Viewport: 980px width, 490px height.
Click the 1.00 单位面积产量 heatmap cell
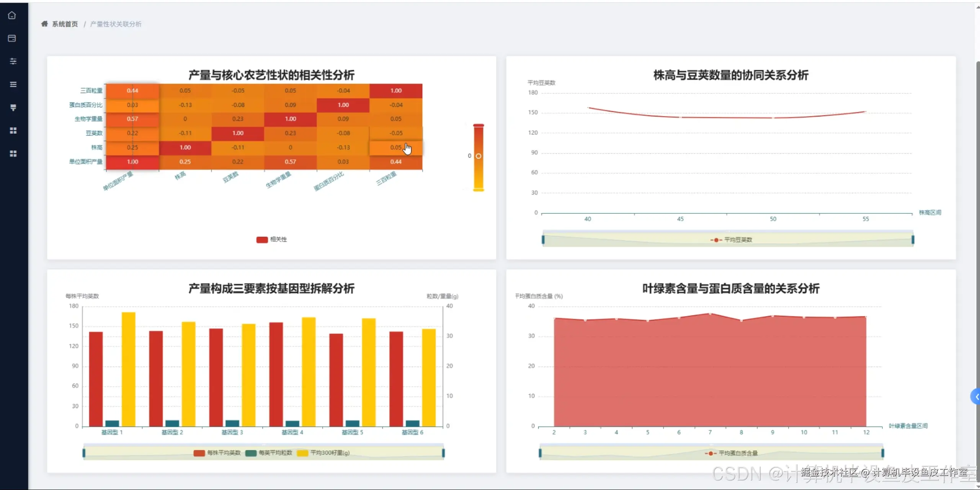[x=132, y=162]
